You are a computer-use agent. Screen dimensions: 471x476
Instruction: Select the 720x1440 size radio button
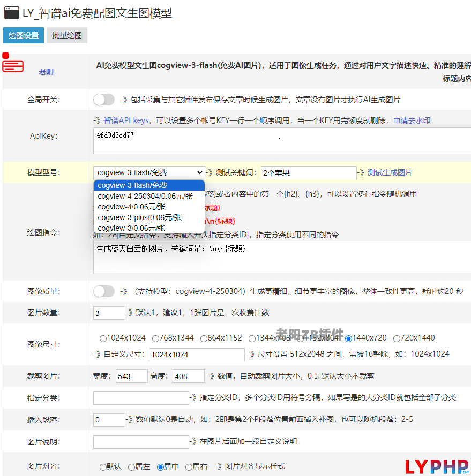[x=397, y=338]
